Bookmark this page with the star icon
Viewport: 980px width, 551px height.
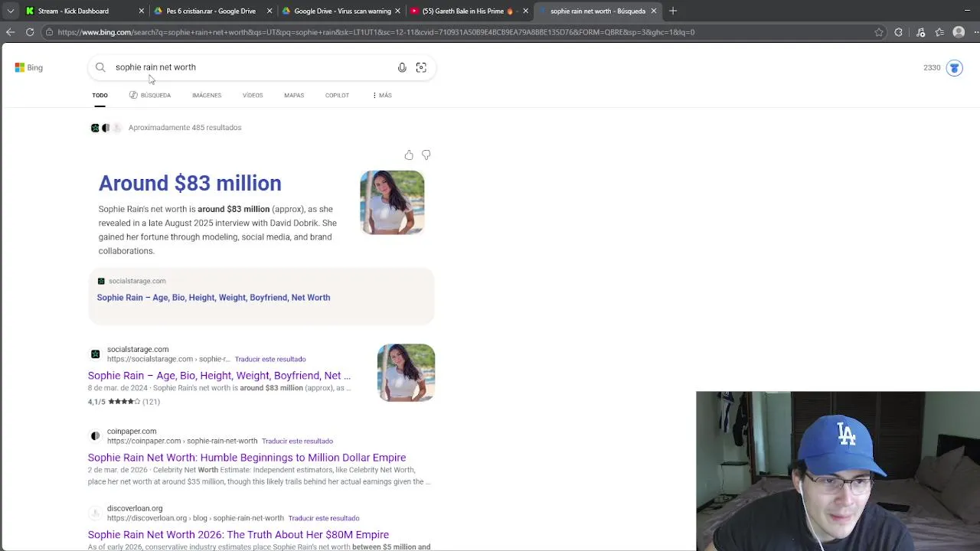(879, 32)
